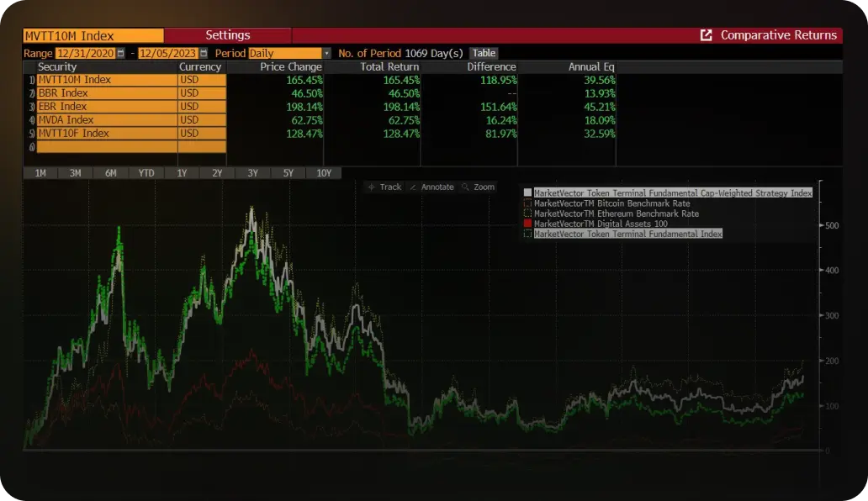Select EBR Index security row

[107, 106]
